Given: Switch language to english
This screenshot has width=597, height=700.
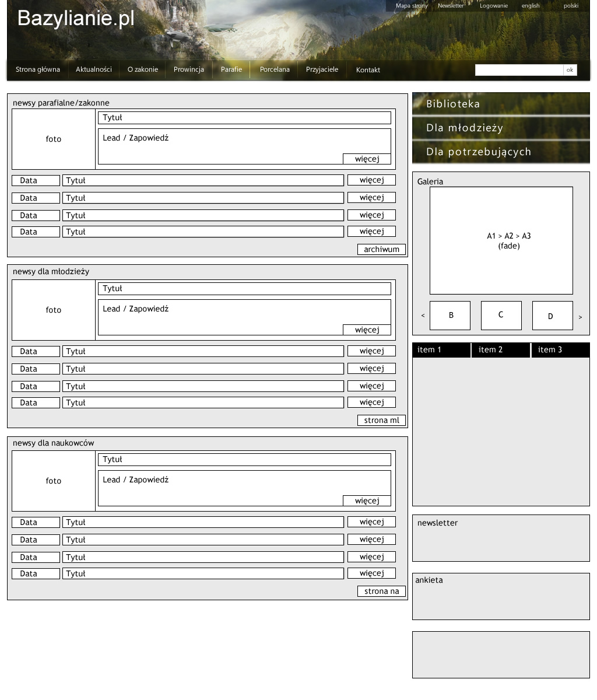Looking at the screenshot, I should tap(531, 6).
